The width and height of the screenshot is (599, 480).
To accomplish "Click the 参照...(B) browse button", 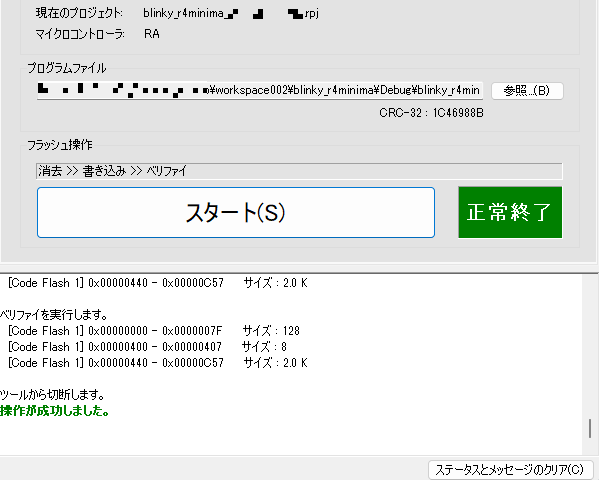I will tap(527, 91).
